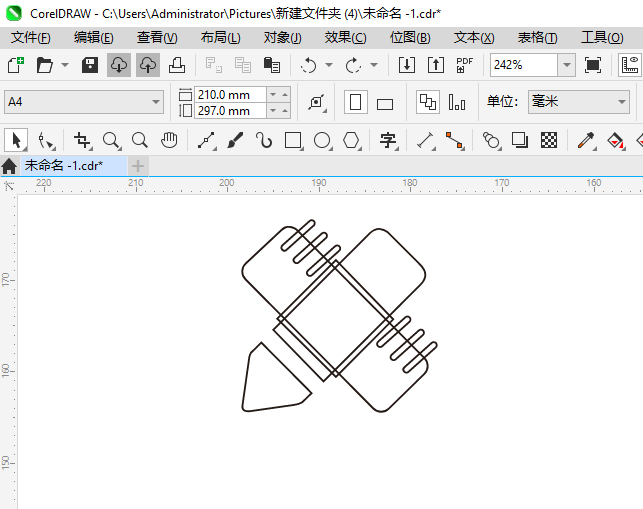
Task: Click the Import icon
Action: (407, 65)
